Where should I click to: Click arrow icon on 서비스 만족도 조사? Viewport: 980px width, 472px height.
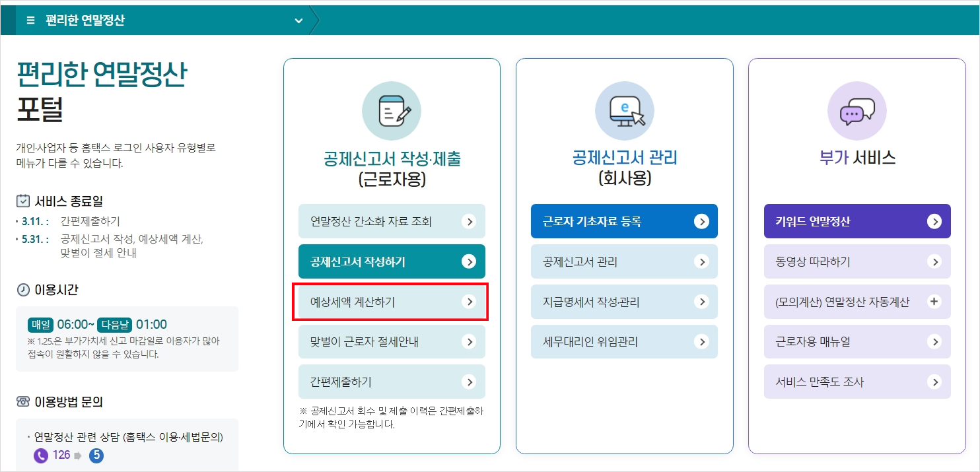[x=934, y=382]
